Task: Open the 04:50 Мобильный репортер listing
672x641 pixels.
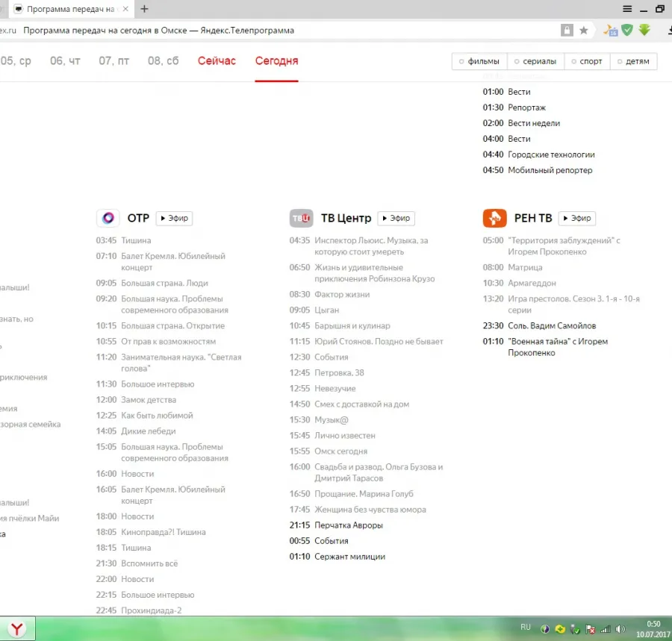Action: tap(538, 170)
